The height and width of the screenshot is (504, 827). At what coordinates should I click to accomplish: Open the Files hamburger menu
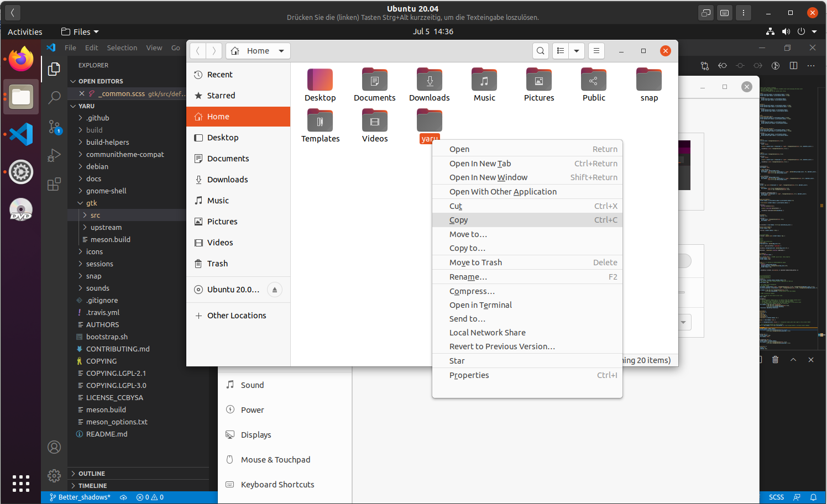(x=596, y=51)
